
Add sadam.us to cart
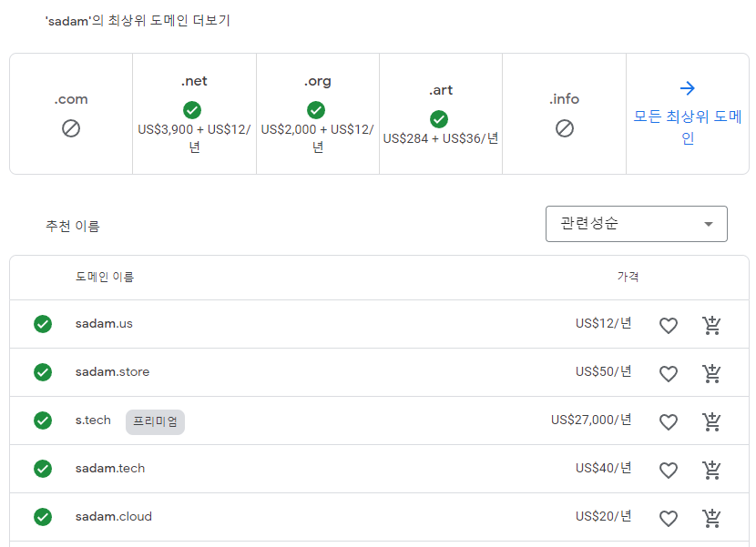pyautogui.click(x=711, y=325)
